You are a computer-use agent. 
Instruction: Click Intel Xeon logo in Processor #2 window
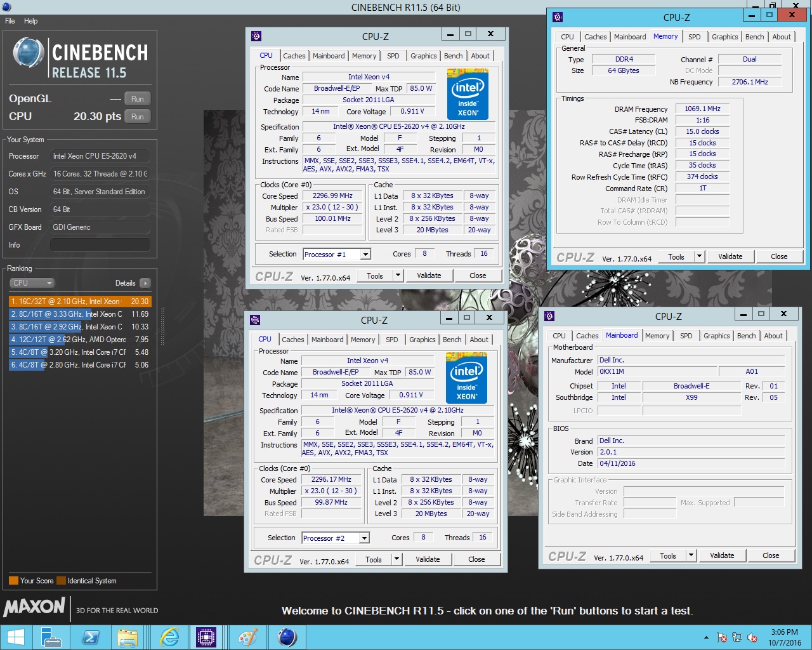pyautogui.click(x=467, y=379)
